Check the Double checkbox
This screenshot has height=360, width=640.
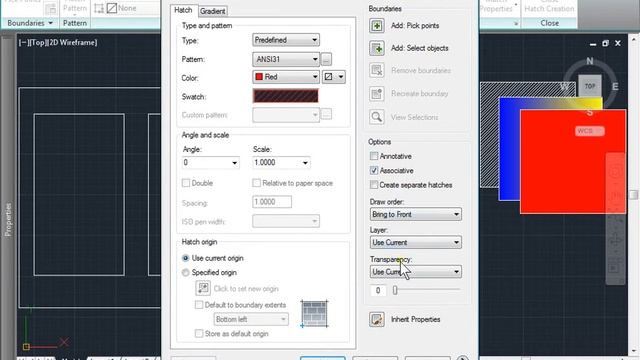(186, 183)
